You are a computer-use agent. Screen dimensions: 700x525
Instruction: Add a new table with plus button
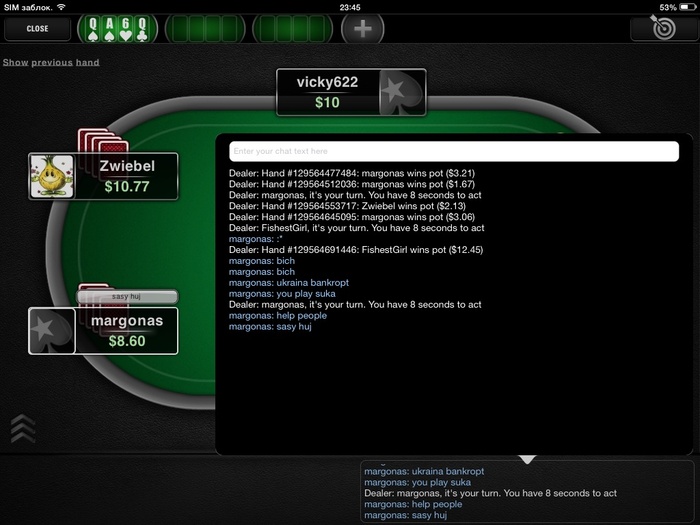[362, 29]
